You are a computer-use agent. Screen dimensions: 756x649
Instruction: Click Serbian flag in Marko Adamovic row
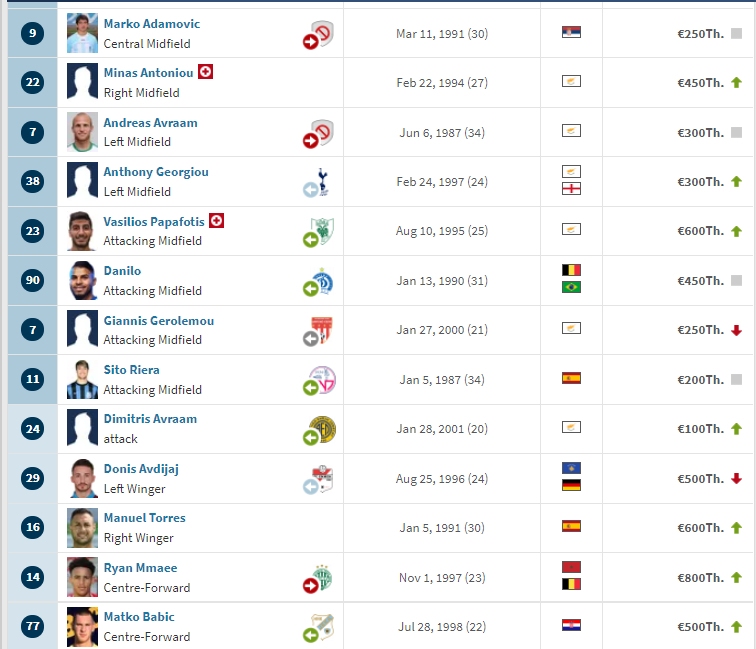pyautogui.click(x=571, y=32)
